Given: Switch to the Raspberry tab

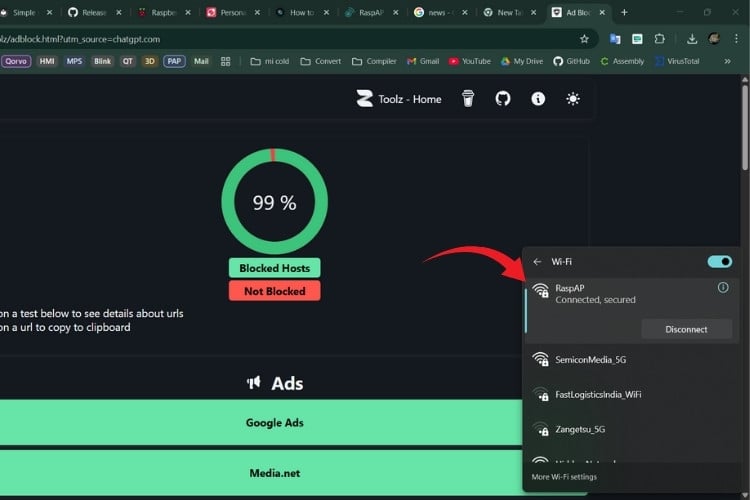Looking at the screenshot, I should coord(164,12).
